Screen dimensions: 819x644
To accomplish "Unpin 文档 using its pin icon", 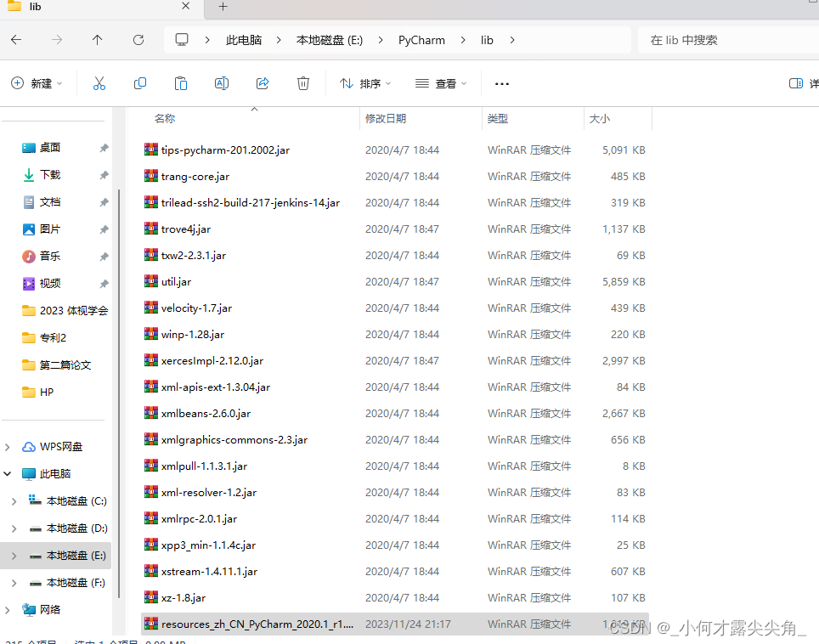I will tap(104, 203).
